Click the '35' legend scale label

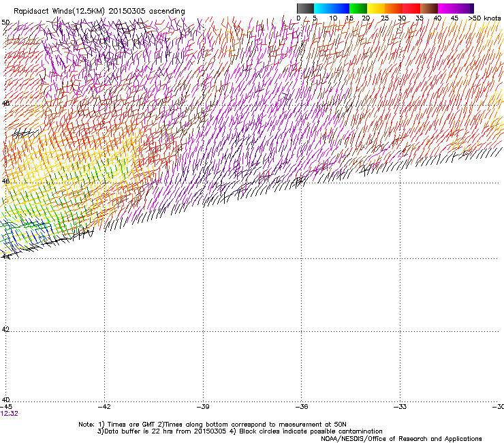point(420,18)
